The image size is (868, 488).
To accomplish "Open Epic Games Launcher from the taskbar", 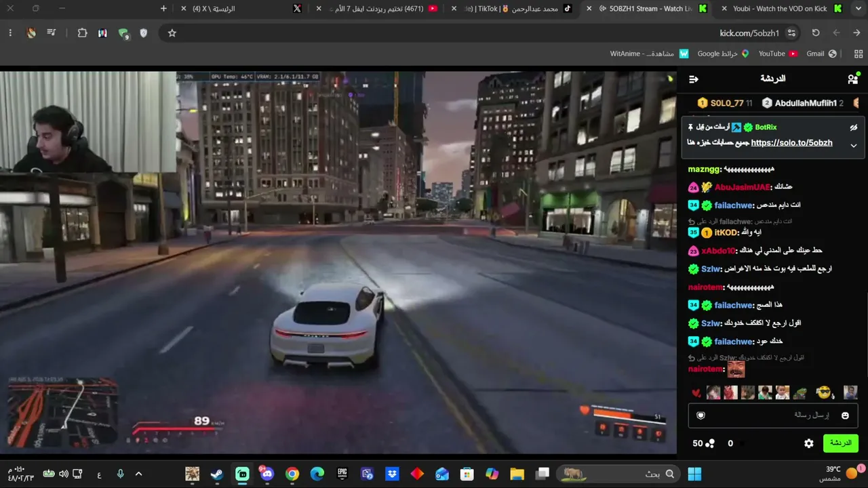I will click(x=342, y=474).
